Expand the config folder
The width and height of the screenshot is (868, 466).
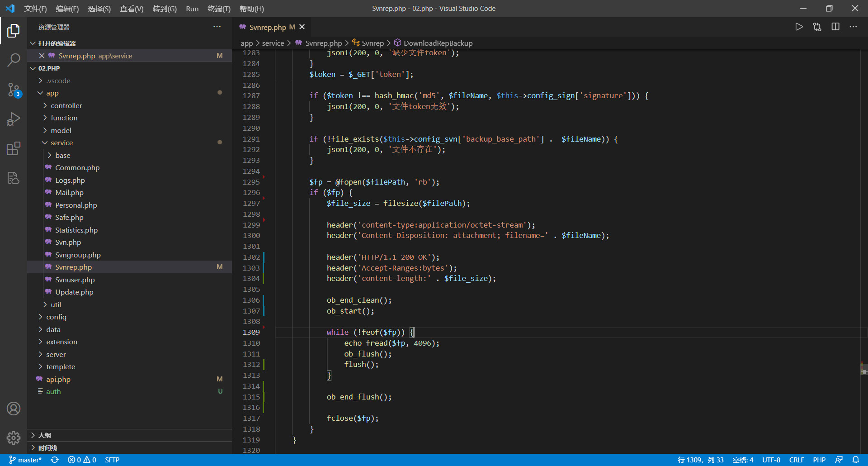point(56,317)
